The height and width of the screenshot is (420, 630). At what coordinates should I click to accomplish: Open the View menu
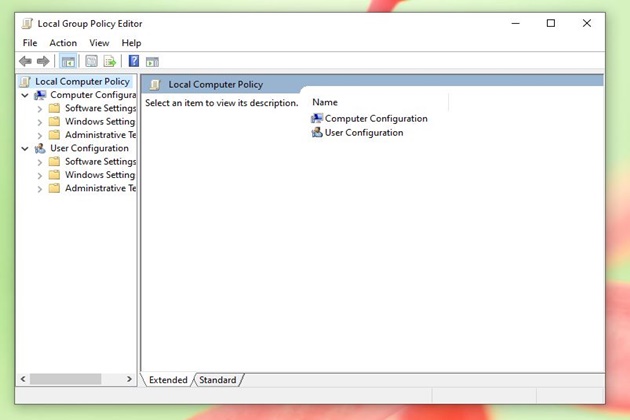pyautogui.click(x=99, y=43)
